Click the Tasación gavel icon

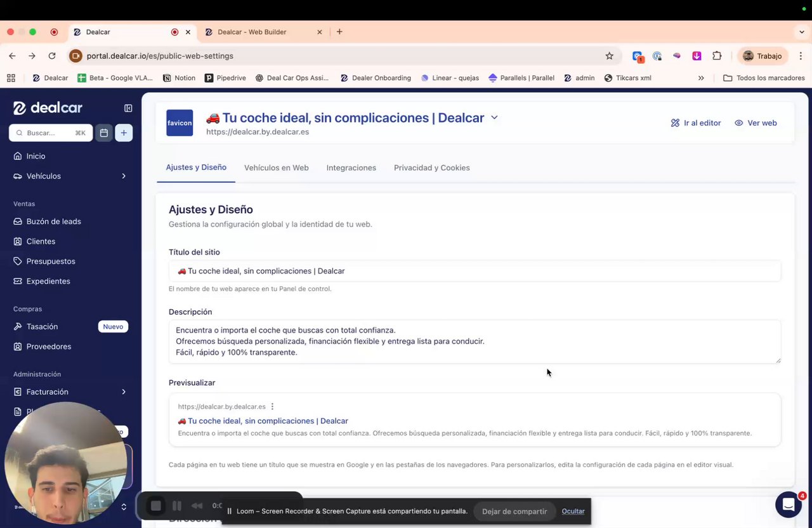click(18, 326)
